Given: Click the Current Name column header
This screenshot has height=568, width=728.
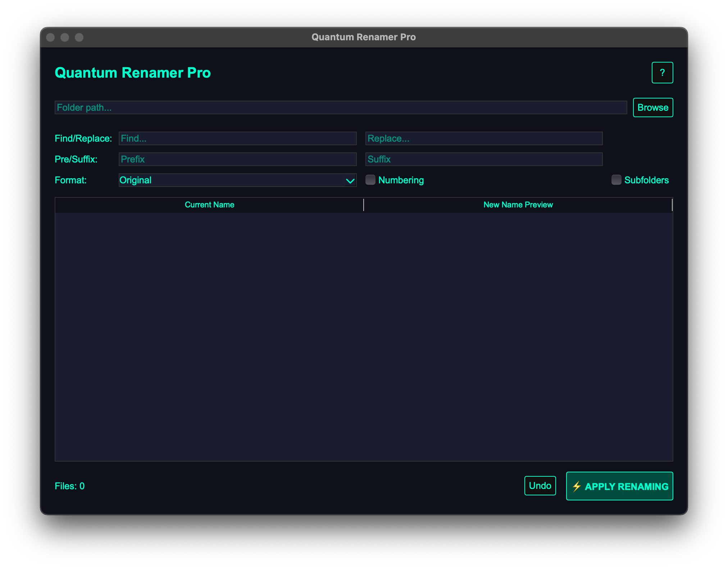Looking at the screenshot, I should coord(209,205).
